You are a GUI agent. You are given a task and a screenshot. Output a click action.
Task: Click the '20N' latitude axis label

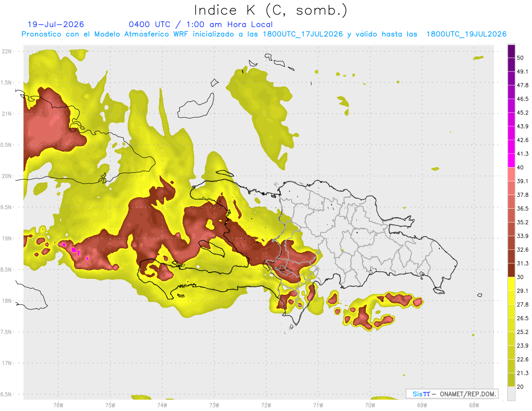coord(7,176)
